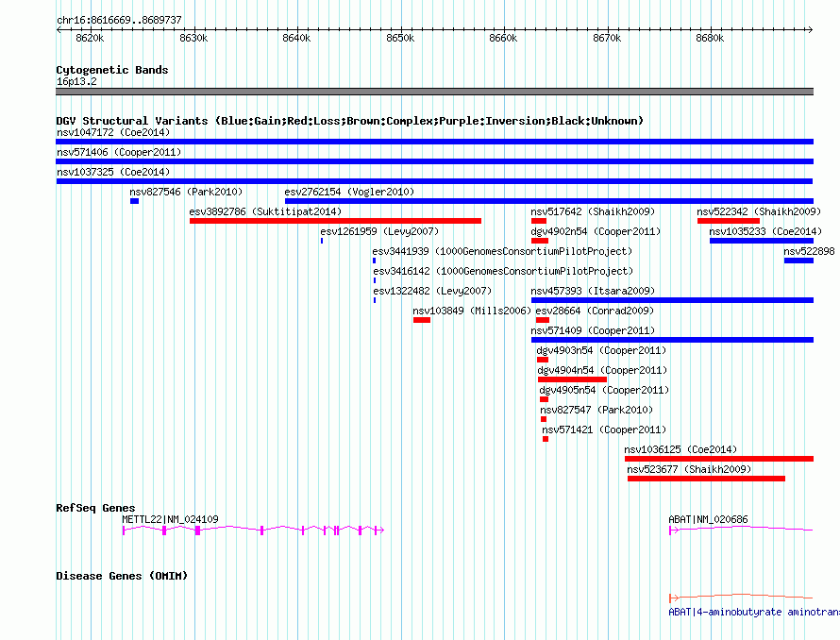Image resolution: width=840 pixels, height=640 pixels.
Task: Open the nsv1036125 (Coe2014) loss bar
Action: click(719, 459)
